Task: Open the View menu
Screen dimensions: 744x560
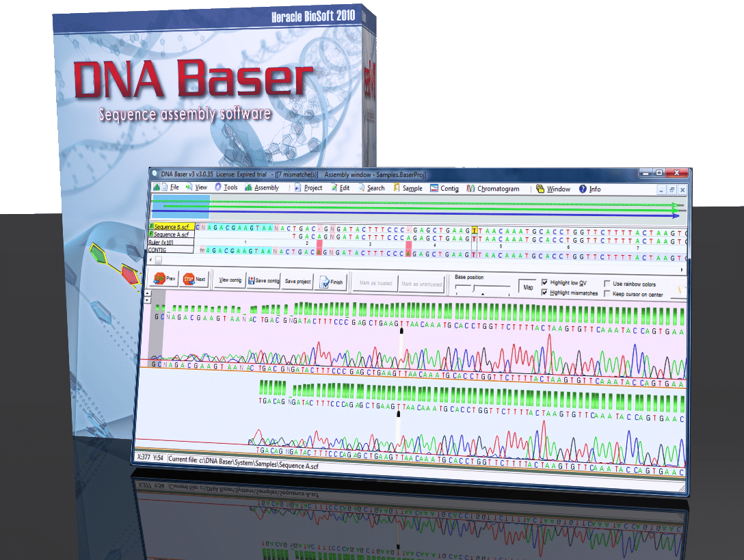Action: [201, 187]
